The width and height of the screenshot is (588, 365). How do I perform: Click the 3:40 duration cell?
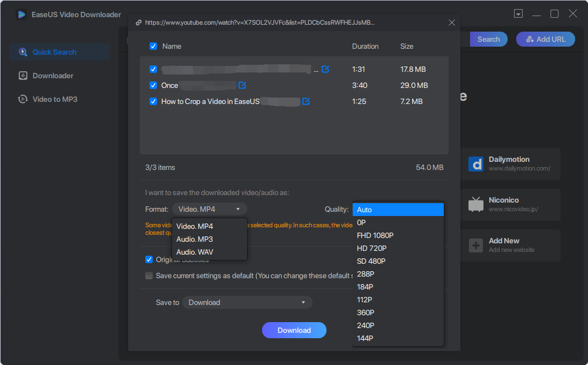(x=360, y=85)
